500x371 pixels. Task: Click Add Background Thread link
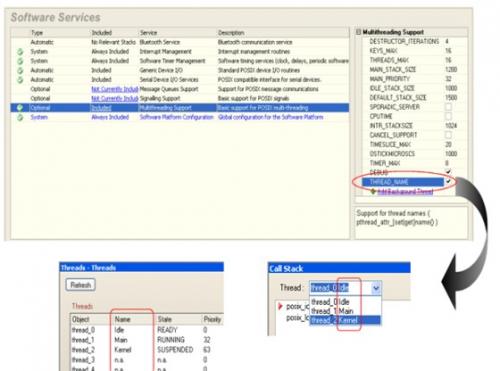tap(405, 192)
